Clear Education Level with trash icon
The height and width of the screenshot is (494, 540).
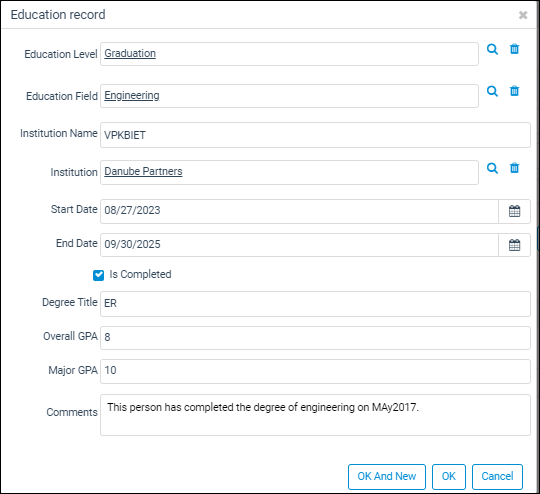point(514,49)
